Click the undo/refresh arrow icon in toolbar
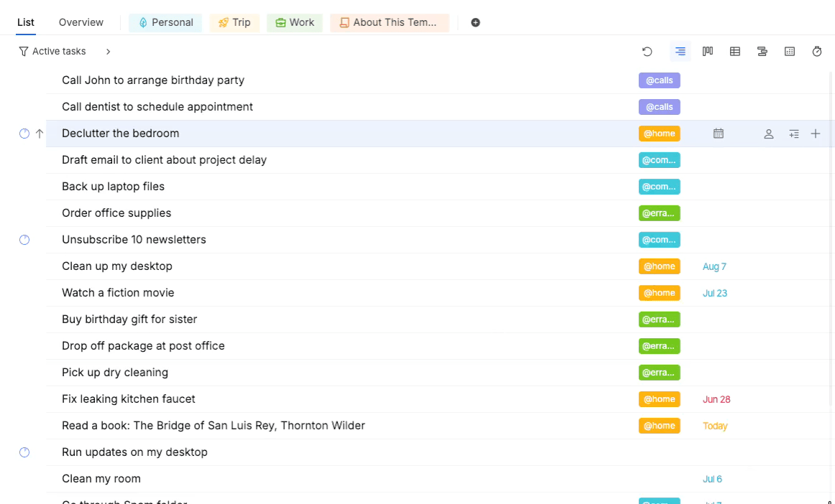 tap(647, 52)
